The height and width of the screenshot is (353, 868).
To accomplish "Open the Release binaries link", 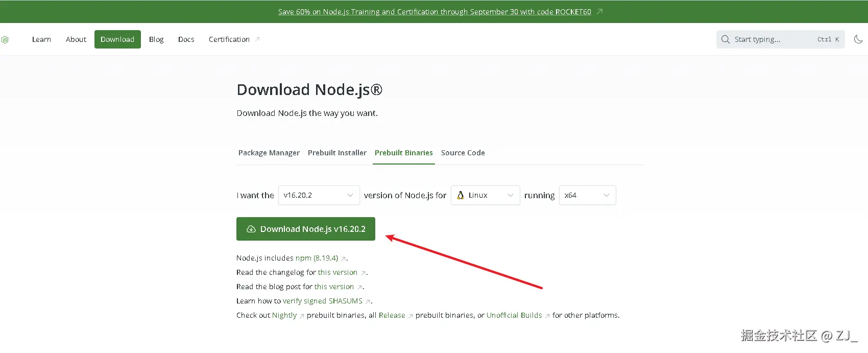I will [x=392, y=315].
